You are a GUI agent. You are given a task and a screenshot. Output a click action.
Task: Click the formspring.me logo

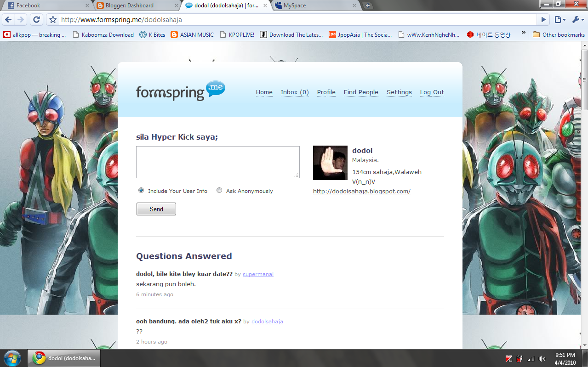[x=181, y=91]
